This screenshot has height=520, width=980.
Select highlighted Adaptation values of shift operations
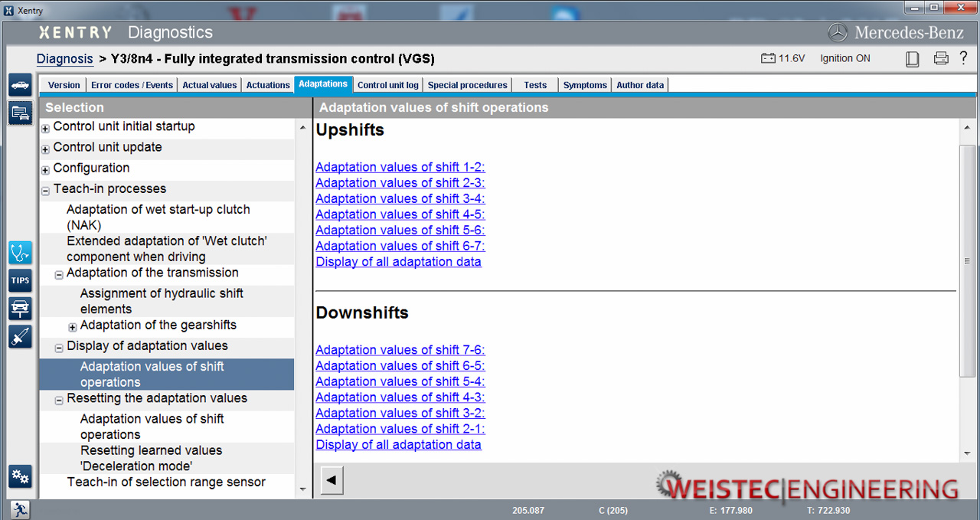pos(167,374)
